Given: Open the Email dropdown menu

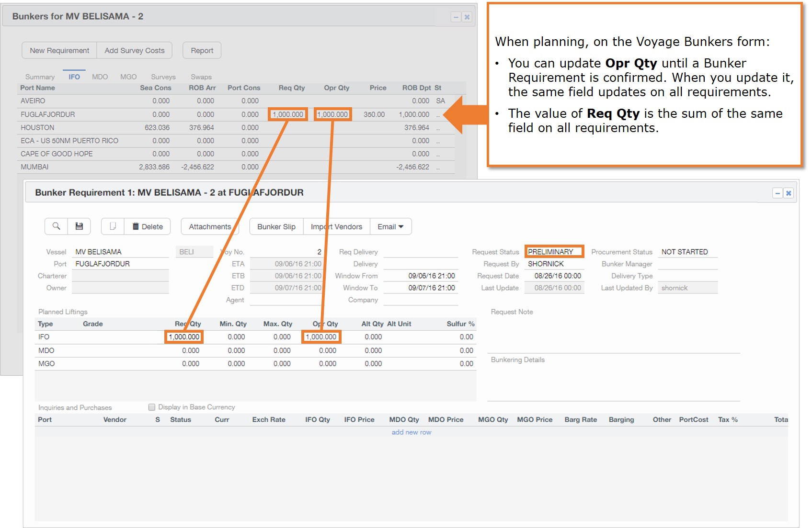Looking at the screenshot, I should coord(390,226).
